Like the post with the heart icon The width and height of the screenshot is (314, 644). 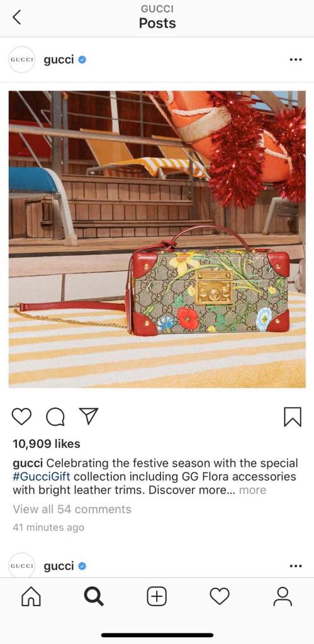(x=21, y=416)
